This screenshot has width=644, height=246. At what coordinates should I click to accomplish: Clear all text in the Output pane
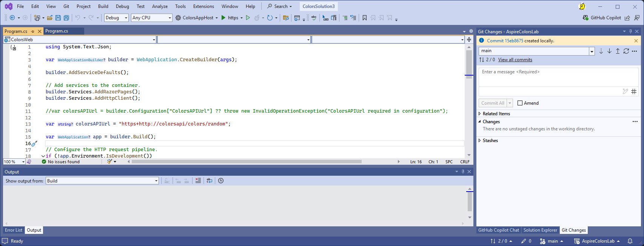(x=198, y=181)
